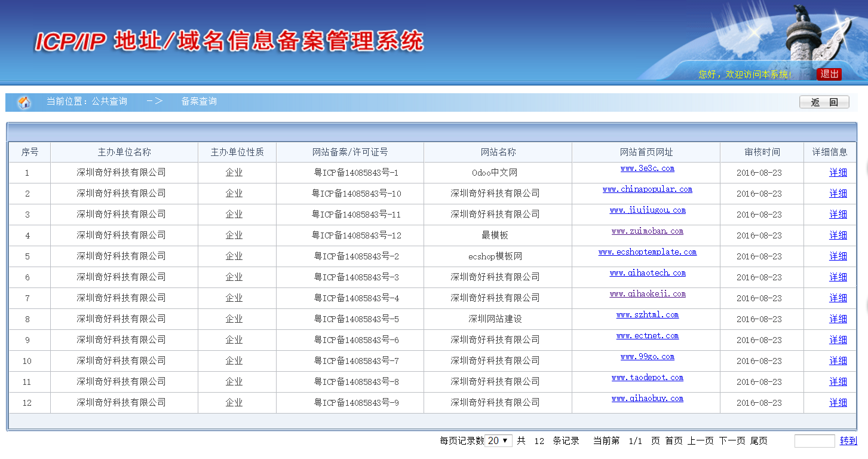Image resolution: width=868 pixels, height=459 pixels.
Task: Select license number 粤ICP备14085843号-5
Action: click(x=356, y=319)
